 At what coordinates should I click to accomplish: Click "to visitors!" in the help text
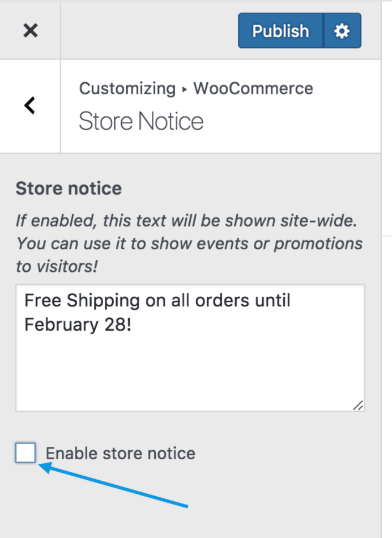click(57, 266)
